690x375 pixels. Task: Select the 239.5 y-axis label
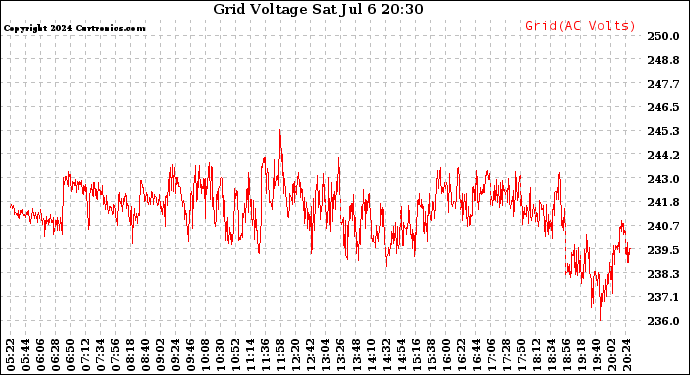coord(663,250)
